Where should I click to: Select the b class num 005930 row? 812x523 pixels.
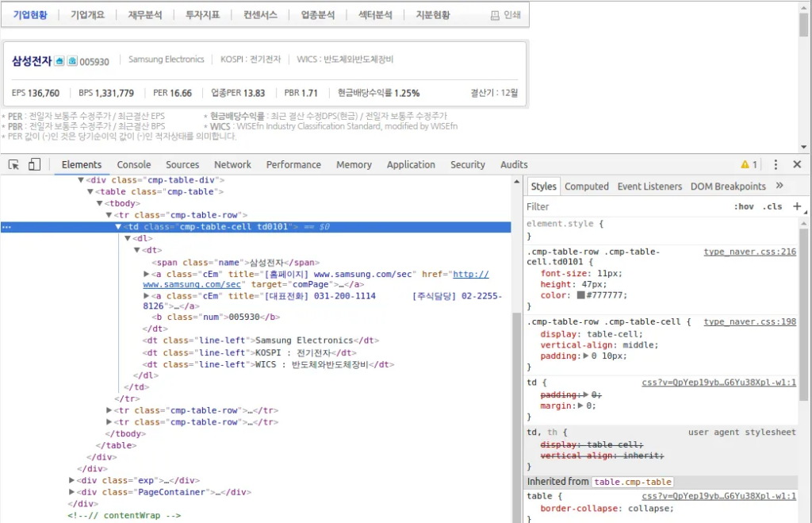pos(216,317)
